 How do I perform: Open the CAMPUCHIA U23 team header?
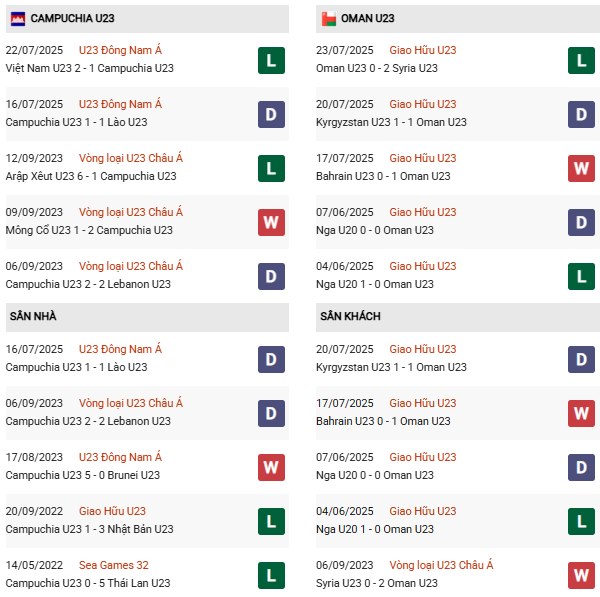pos(72,19)
